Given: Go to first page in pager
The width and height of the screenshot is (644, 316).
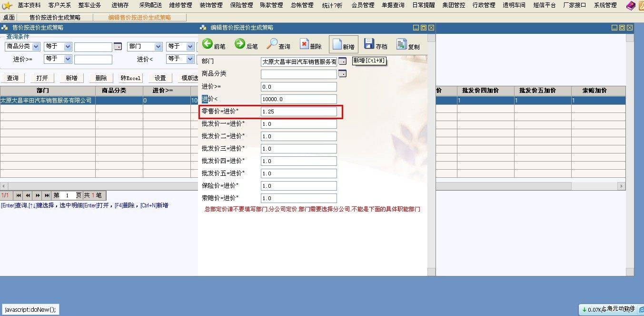Looking at the screenshot, I should (19, 195).
